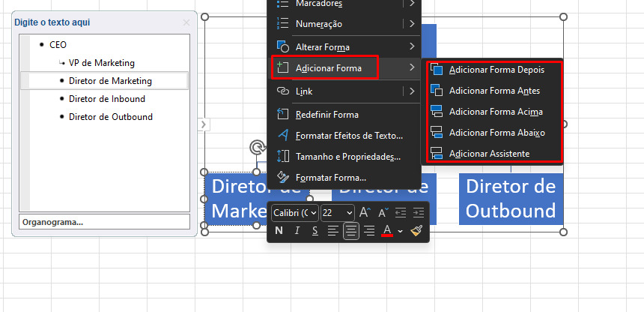The image size is (644, 312).
Task: Open Tamanho e Propriedades option
Action: click(x=344, y=157)
